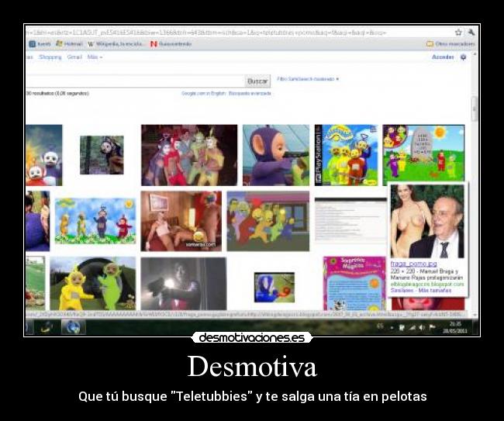Open the costumed Teletubbies group photo thumbnail
This screenshot has height=421, width=504.
pos(189,155)
